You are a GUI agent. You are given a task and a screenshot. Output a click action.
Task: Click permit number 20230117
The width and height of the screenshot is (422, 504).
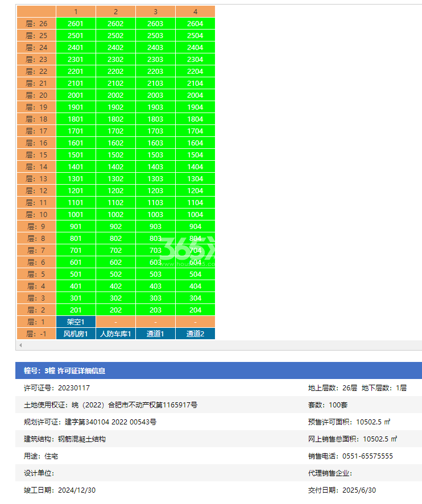(74, 388)
